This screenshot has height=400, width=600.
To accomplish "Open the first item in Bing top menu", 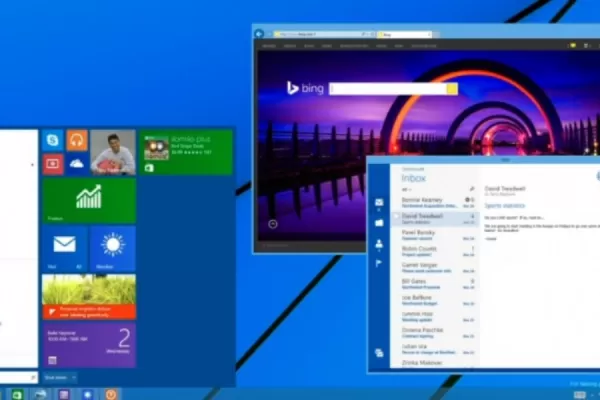I will [269, 46].
